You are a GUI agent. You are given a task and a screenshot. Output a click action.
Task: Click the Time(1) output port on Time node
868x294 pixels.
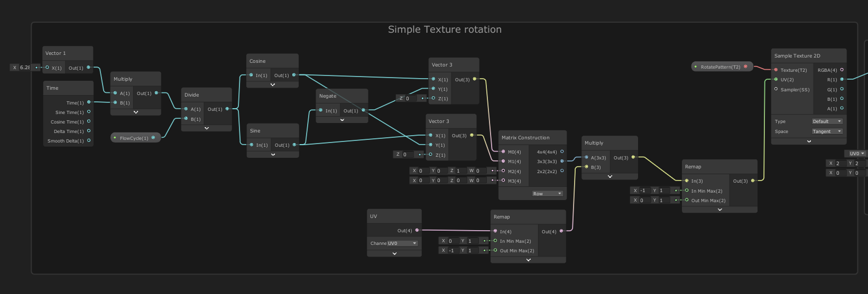[89, 102]
